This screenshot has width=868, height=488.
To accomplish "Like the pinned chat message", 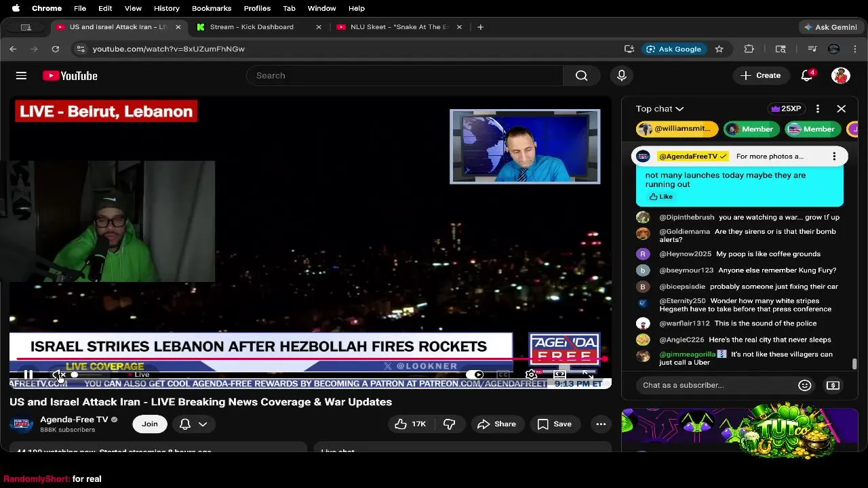I will click(660, 197).
